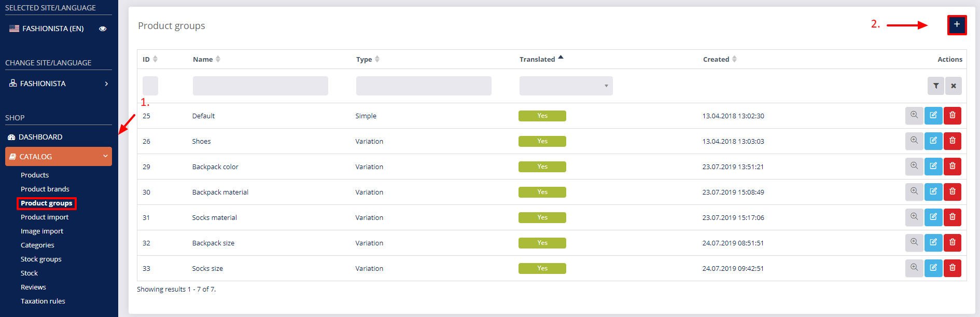This screenshot has height=317, width=980.
Task: Collapse the CATALOG menu section
Action: click(x=59, y=157)
